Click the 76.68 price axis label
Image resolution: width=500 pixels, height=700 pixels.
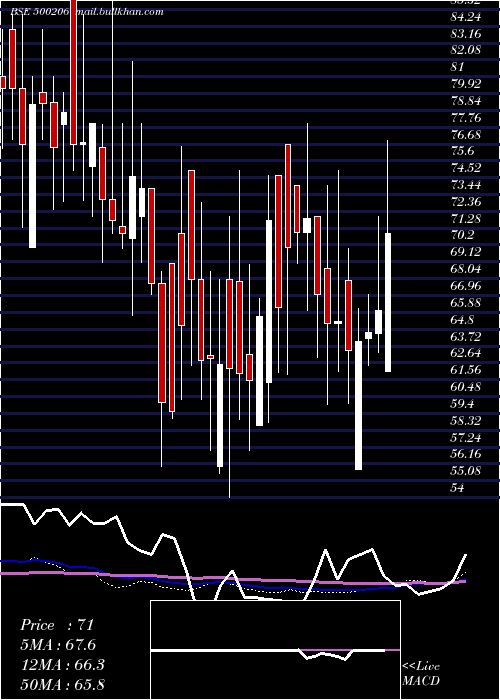click(466, 134)
